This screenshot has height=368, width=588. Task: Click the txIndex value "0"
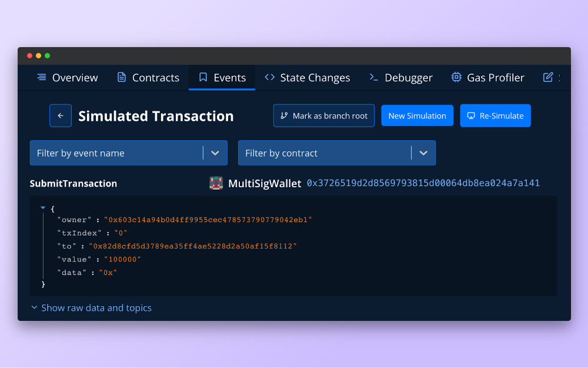pos(121,233)
